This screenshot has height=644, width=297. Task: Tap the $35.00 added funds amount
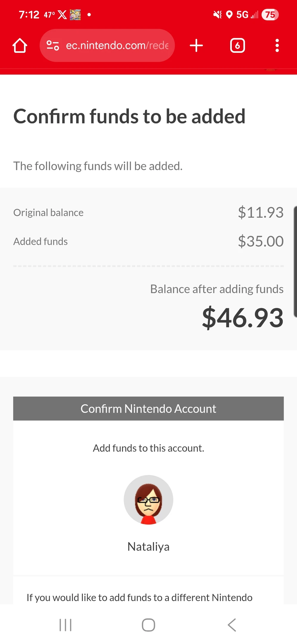pos(260,241)
